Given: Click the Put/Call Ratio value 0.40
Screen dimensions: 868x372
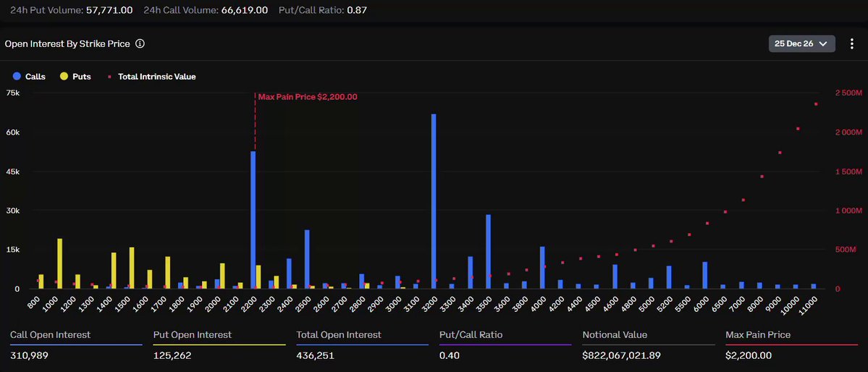Looking at the screenshot, I should (449, 355).
